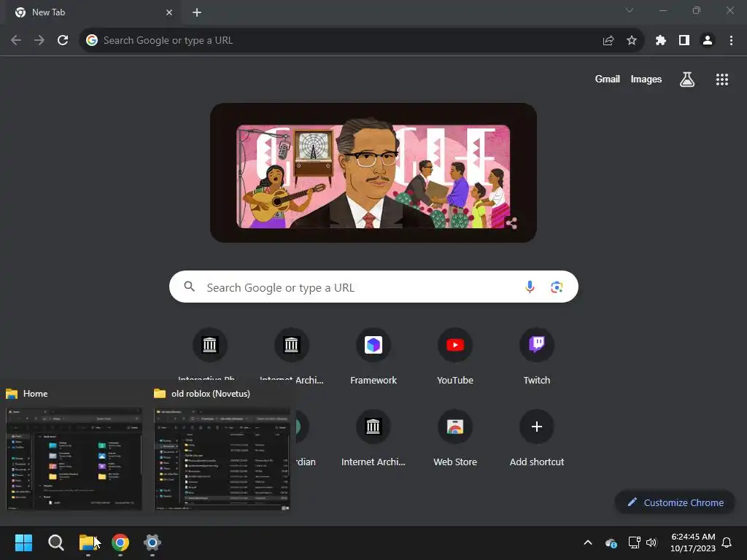Open the Twitch shortcut
Image resolution: width=747 pixels, height=560 pixels.
(x=537, y=355)
